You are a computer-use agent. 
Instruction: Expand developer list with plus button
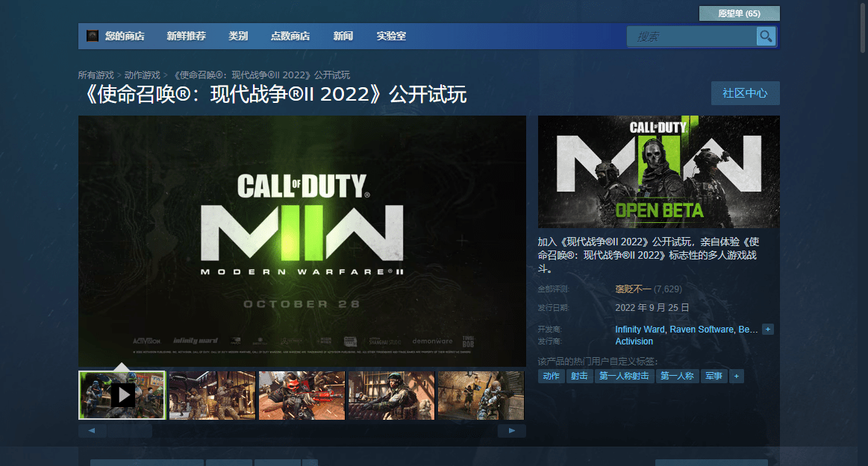tap(768, 330)
